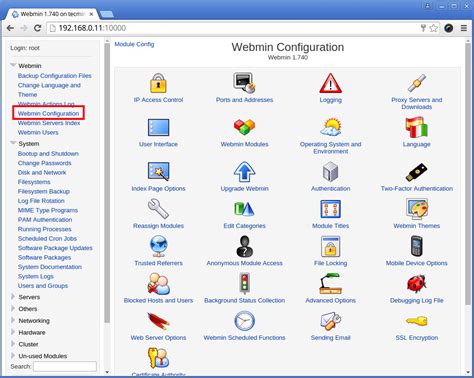Open Scheduled Cron Jobs link

(x=47, y=239)
